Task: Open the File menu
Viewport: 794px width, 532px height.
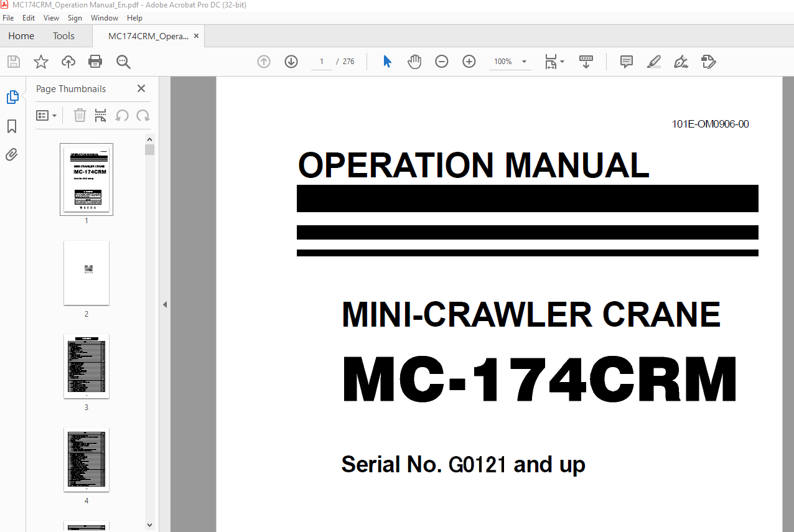Action: coord(8,18)
